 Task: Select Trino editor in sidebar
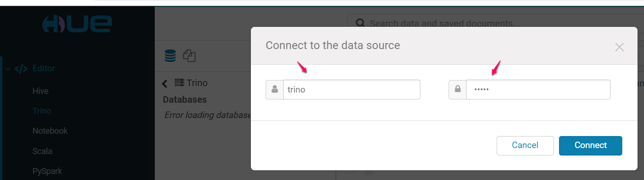[42, 111]
